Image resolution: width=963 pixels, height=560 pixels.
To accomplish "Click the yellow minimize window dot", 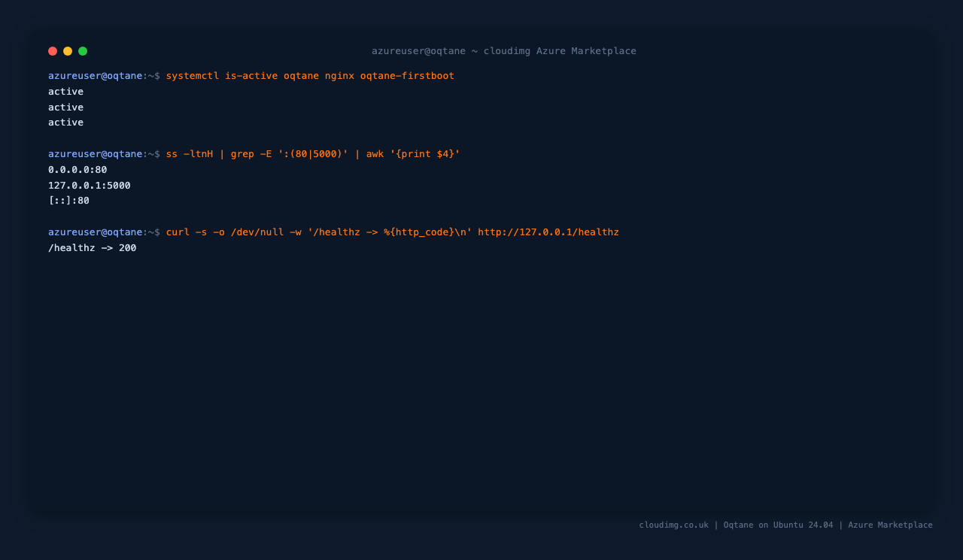I will [68, 51].
